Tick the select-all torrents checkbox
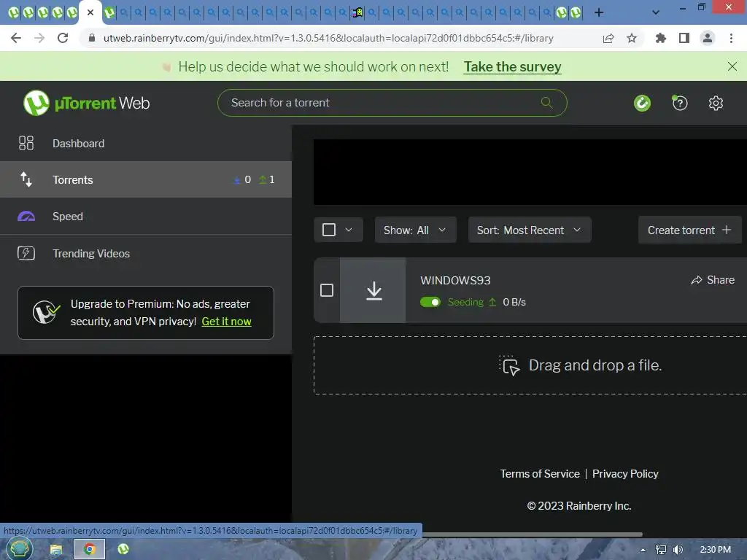 click(x=329, y=230)
